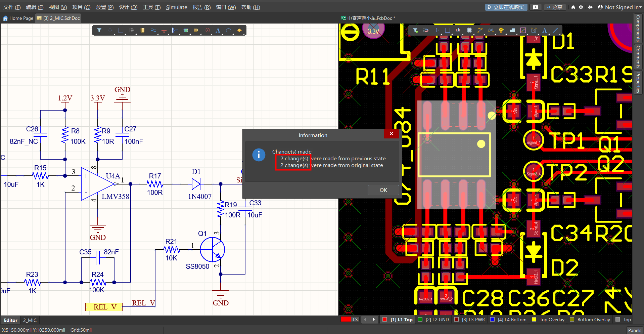Click the GND power port icon
The height and width of the screenshot is (334, 644).
164,30
